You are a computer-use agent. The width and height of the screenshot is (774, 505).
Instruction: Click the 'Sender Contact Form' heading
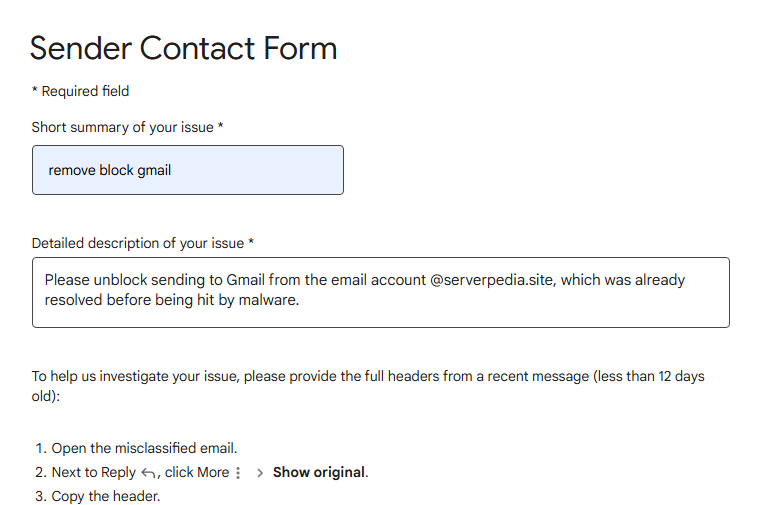tap(183, 48)
